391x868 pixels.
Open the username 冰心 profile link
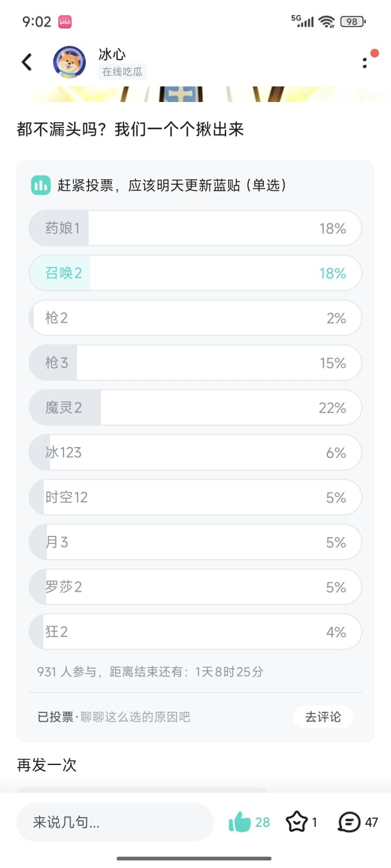coord(112,54)
